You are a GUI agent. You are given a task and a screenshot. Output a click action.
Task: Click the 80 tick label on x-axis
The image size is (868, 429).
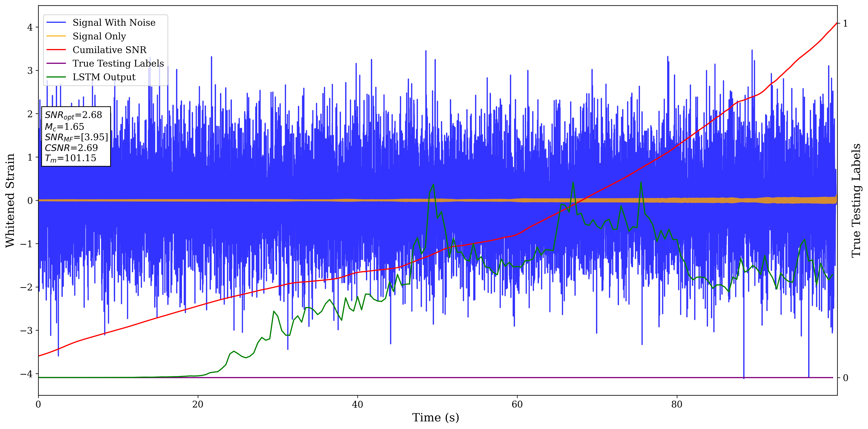click(677, 404)
